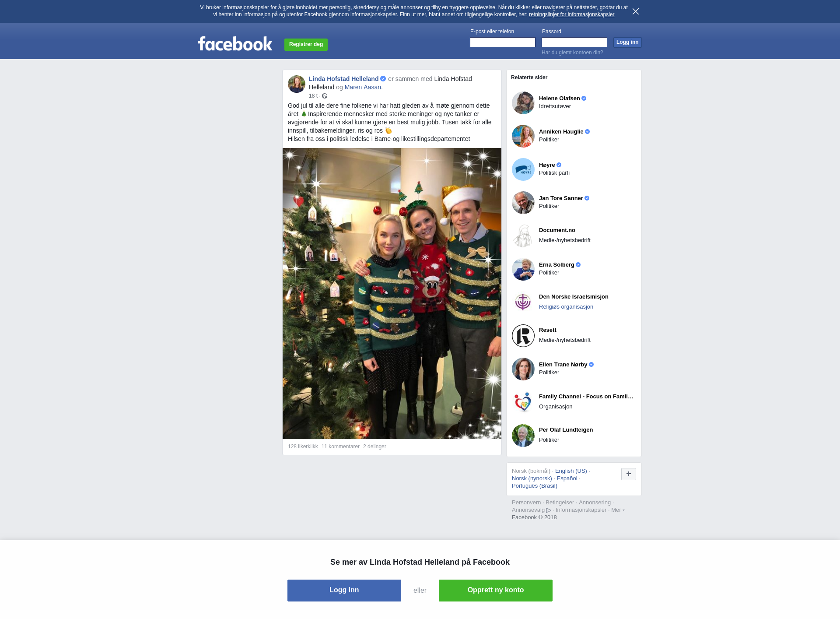Click Document.no sketch avatar
840x619 pixels.
[523, 236]
